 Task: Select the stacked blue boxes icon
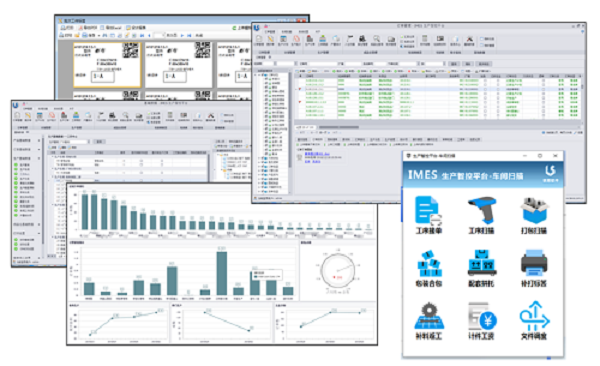[x=429, y=263]
